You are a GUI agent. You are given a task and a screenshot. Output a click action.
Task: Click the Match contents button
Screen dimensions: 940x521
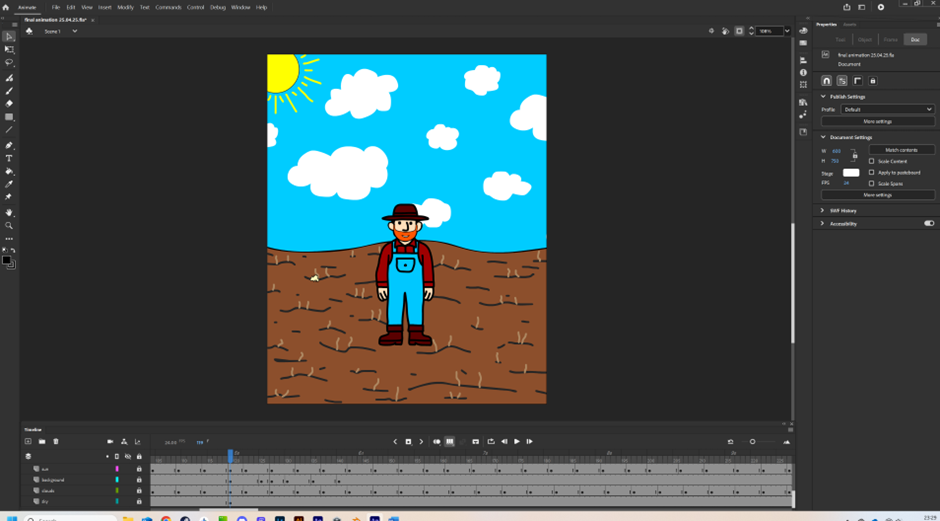pyautogui.click(x=901, y=150)
